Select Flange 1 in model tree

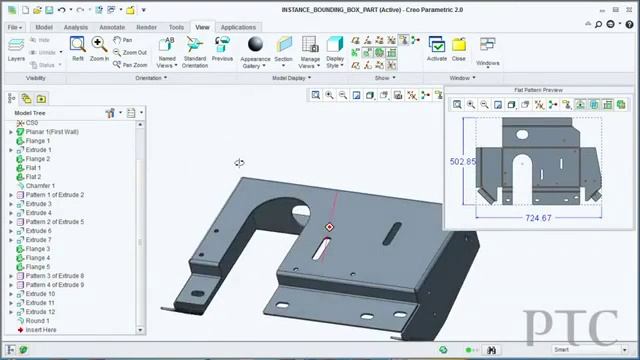tap(38, 141)
